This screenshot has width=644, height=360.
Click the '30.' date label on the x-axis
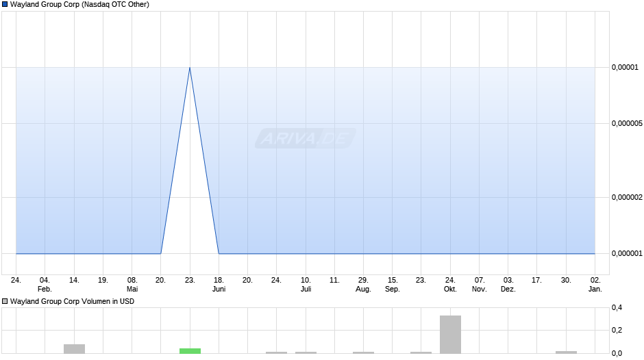(567, 281)
